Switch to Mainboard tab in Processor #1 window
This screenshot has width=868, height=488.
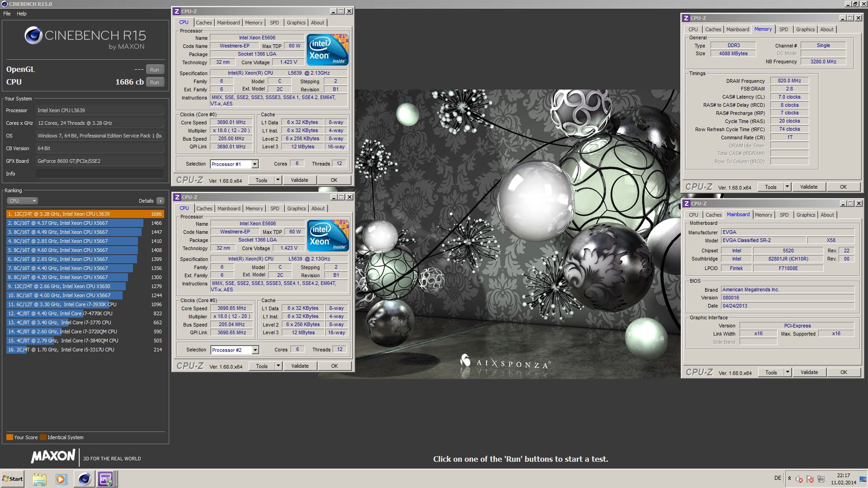228,23
